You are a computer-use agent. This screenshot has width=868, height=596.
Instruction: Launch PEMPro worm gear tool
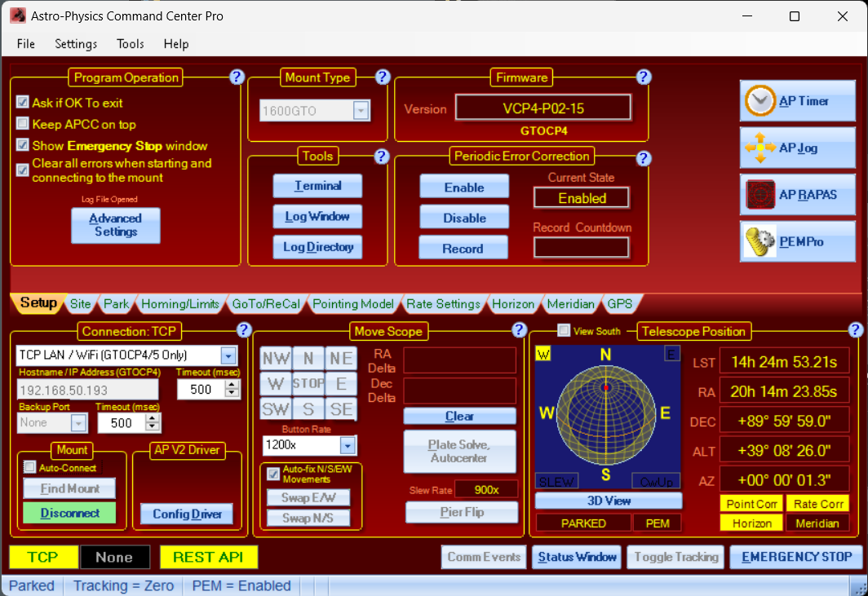tap(797, 242)
